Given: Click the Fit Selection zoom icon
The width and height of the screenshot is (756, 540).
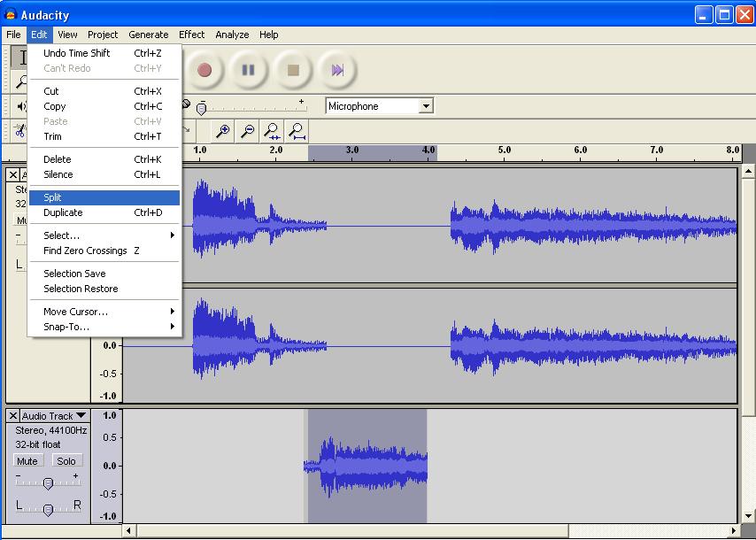Looking at the screenshot, I should pyautogui.click(x=273, y=131).
